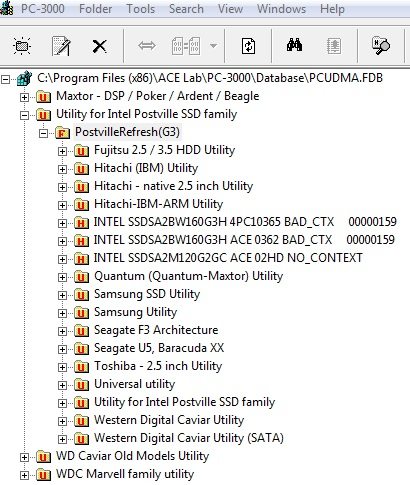
Task: Select Western Digital Caviar Utility item
Action: coord(169,420)
